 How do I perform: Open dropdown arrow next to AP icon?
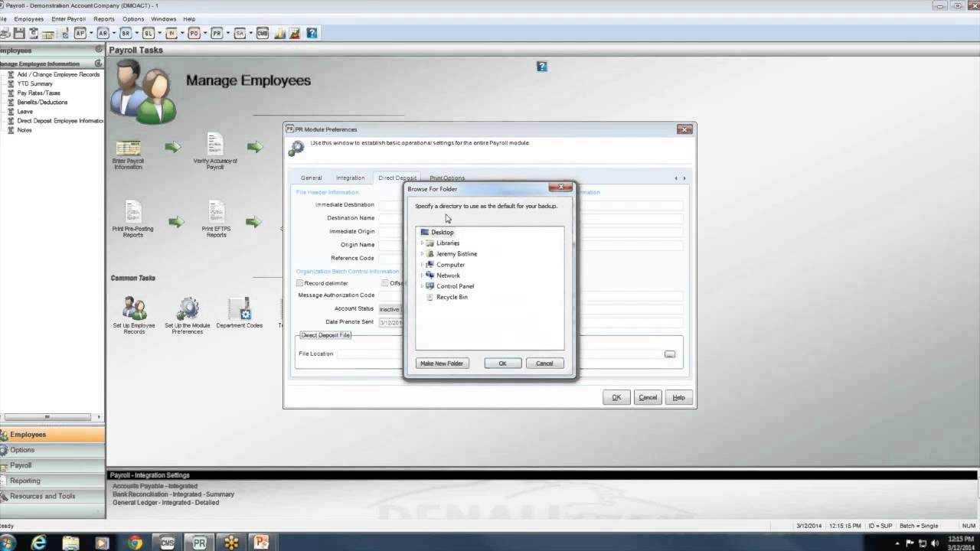pos(91,33)
